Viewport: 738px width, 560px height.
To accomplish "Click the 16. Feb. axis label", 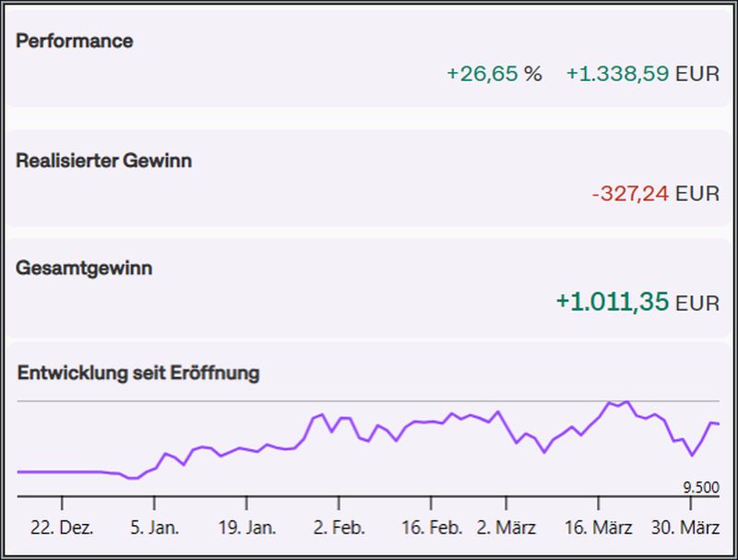I will [x=431, y=529].
